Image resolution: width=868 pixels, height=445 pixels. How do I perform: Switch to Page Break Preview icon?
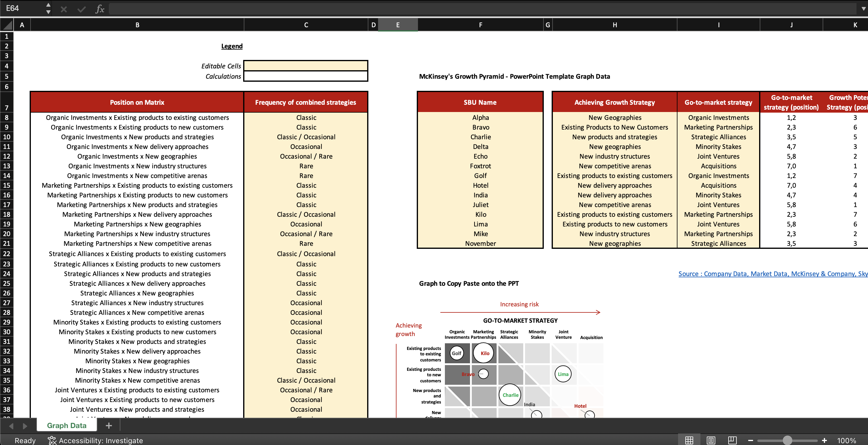click(x=733, y=440)
